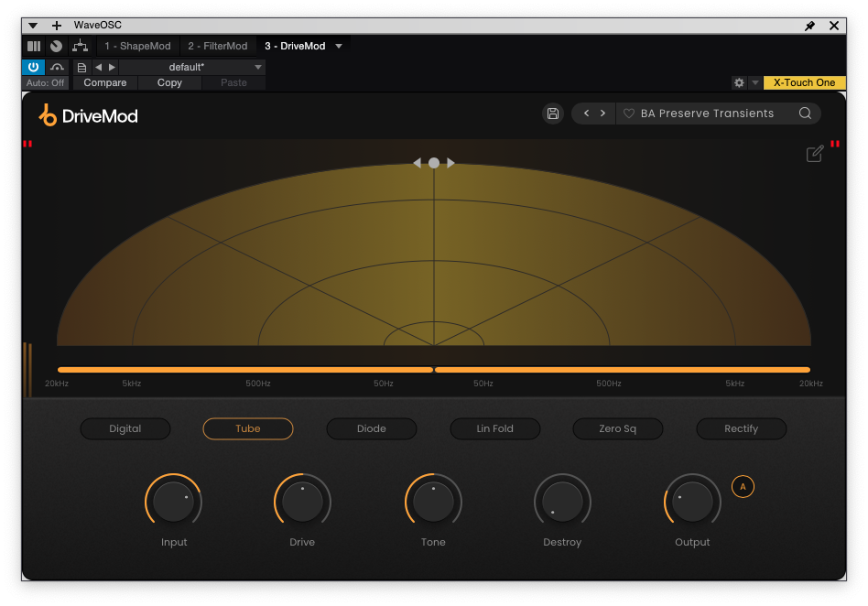868x606 pixels.
Task: Click the right 5kHz axis label
Action: (734, 384)
